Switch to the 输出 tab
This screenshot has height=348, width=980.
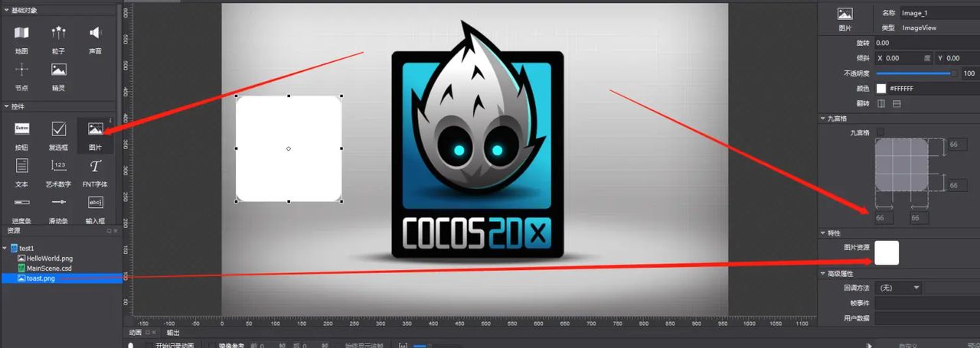click(x=173, y=333)
